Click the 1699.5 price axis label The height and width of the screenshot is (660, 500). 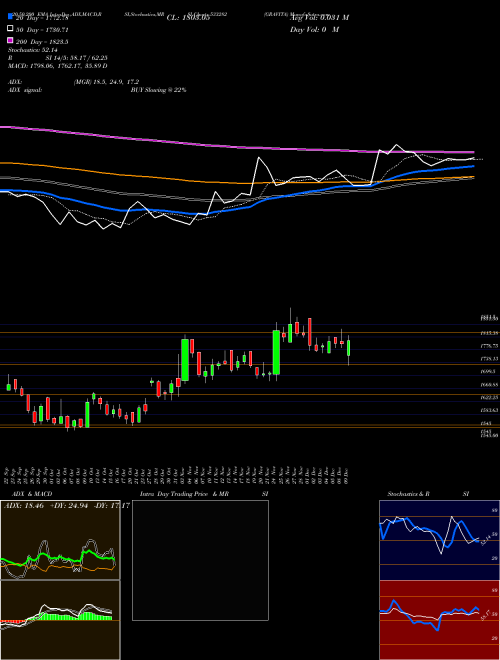pos(489,371)
